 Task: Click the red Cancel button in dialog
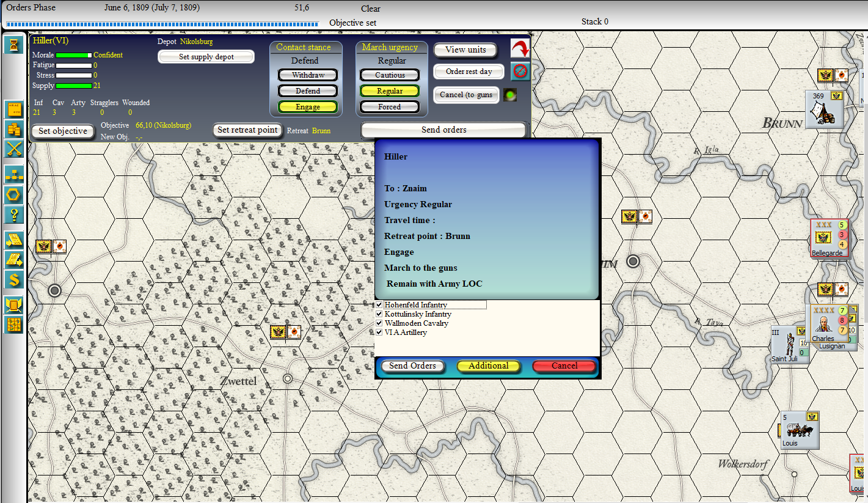click(x=564, y=366)
